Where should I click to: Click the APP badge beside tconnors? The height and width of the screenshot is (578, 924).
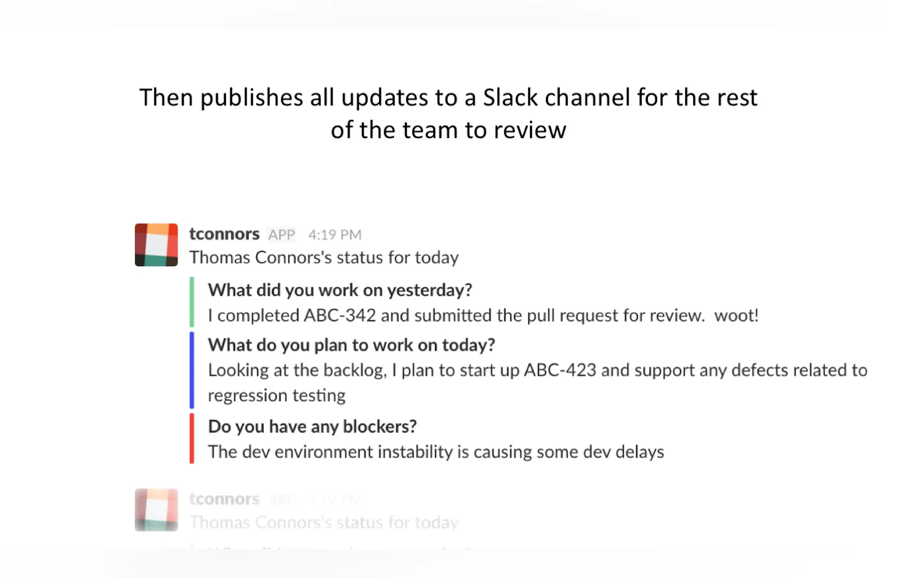click(282, 234)
